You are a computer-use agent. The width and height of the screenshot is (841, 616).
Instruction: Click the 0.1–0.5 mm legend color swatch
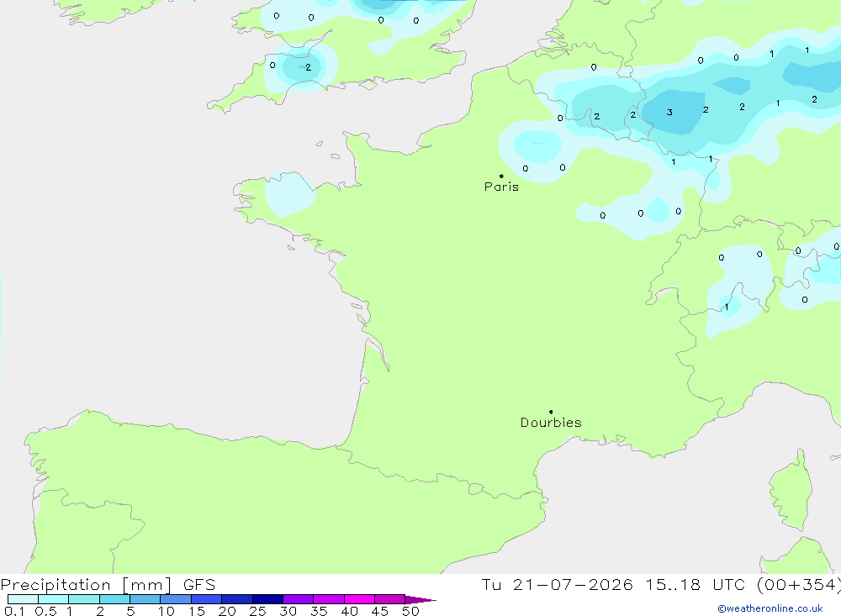[x=23, y=599]
